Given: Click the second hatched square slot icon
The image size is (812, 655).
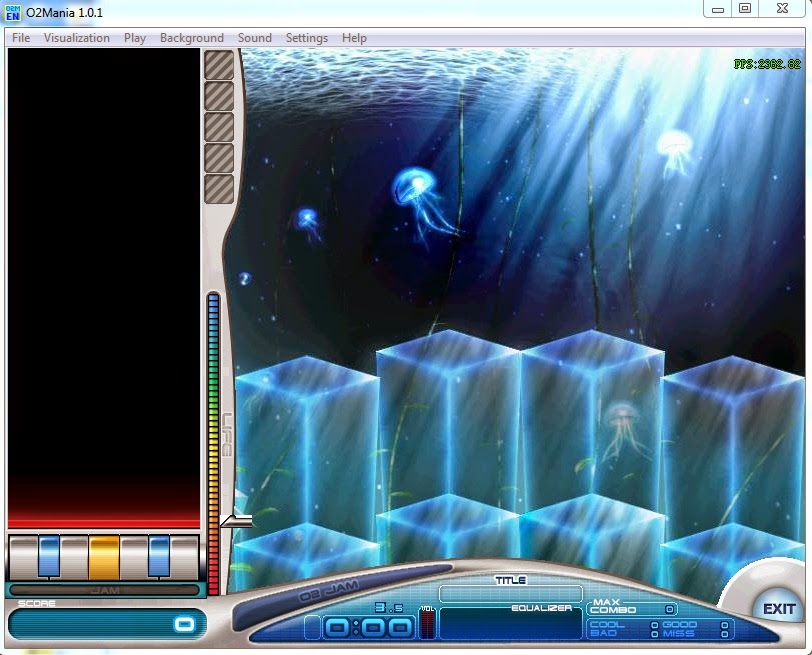Looking at the screenshot, I should coord(218,96).
